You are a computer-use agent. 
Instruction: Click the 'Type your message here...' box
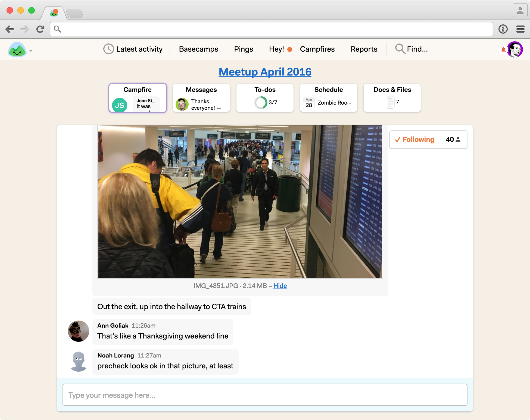pos(265,395)
